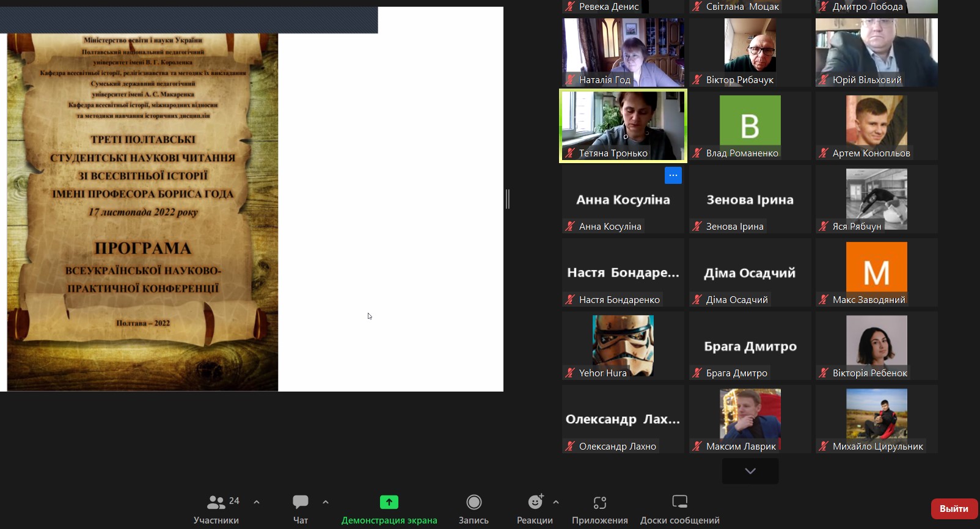The width and height of the screenshot is (980, 529).
Task: Open the Приложения apps panel
Action: click(x=599, y=509)
